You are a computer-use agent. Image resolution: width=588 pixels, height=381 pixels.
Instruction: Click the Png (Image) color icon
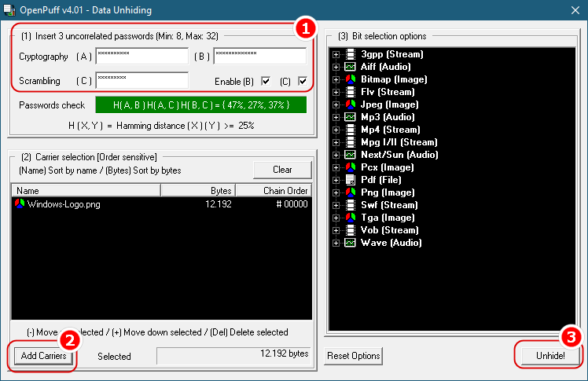pos(351,192)
